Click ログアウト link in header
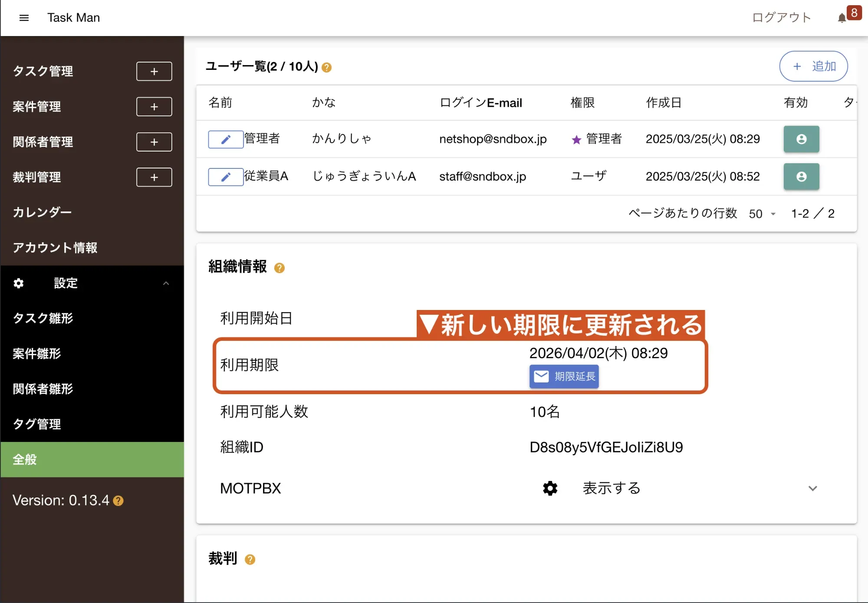This screenshot has width=868, height=603. tap(781, 18)
